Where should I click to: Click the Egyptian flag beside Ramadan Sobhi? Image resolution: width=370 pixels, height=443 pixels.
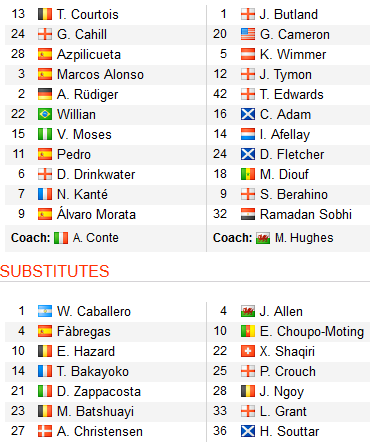tap(248, 214)
